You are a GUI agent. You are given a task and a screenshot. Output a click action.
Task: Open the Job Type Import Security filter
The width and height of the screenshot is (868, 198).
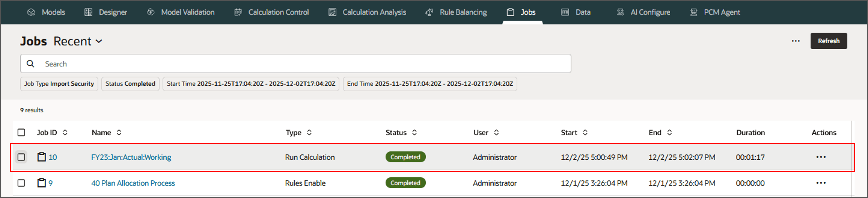pos(59,84)
